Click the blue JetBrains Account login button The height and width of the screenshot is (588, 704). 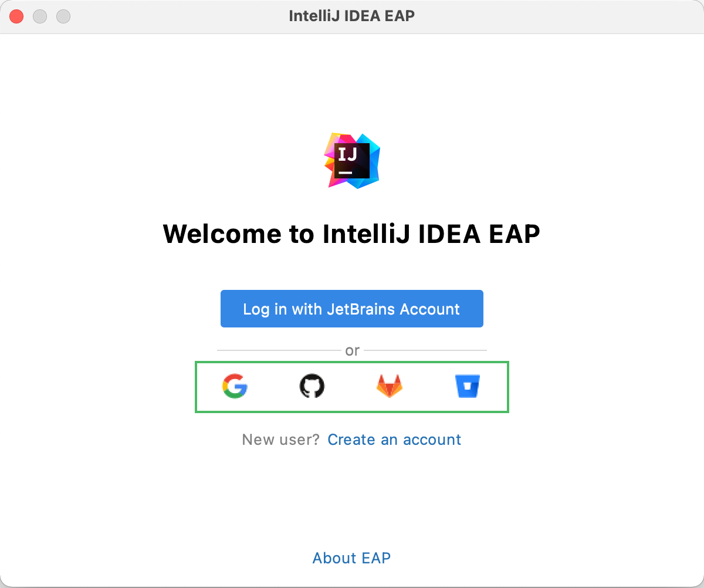352,309
